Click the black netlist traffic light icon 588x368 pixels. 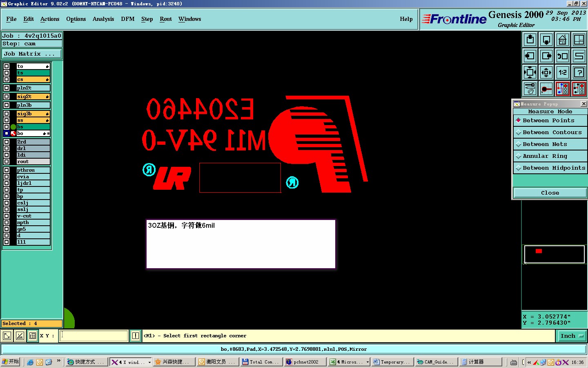click(579, 89)
